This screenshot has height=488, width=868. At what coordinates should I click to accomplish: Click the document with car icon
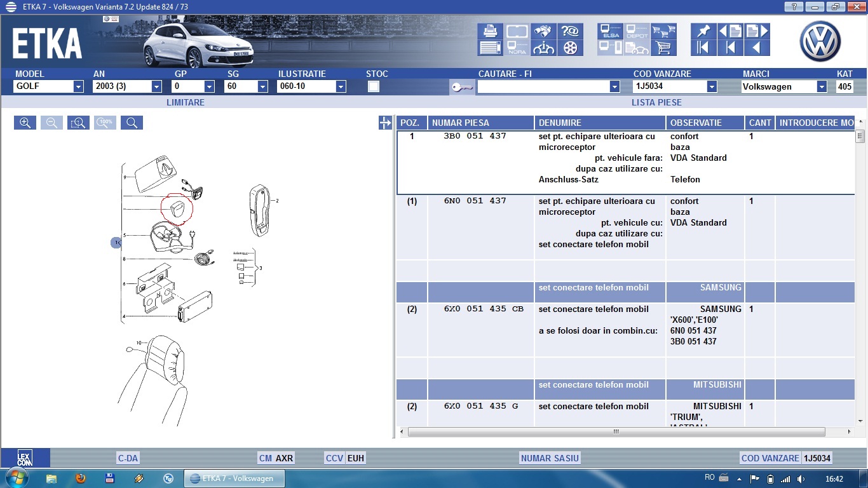637,48
